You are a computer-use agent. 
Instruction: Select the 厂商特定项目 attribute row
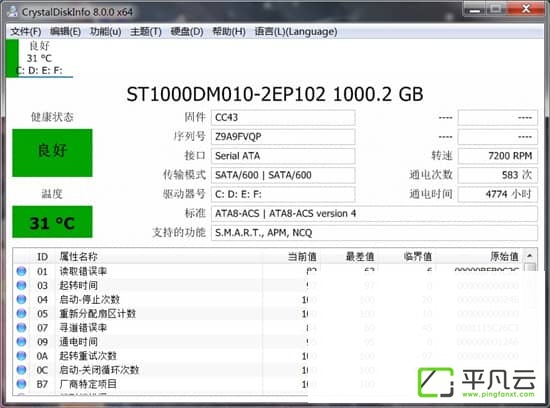[x=268, y=384]
